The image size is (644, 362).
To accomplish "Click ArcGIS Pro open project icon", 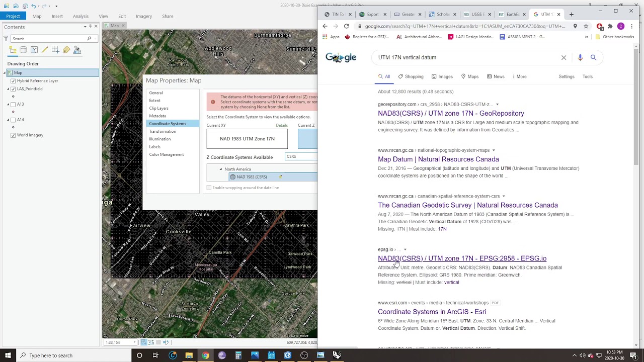I will pyautogui.click(x=16, y=6).
